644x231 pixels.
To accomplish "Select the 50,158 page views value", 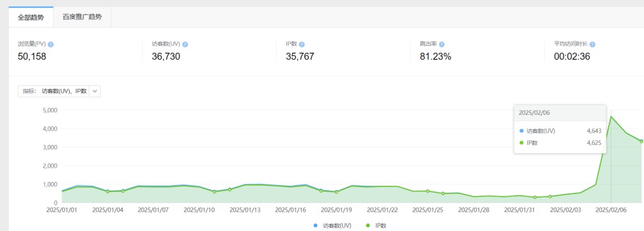I will 32,56.
